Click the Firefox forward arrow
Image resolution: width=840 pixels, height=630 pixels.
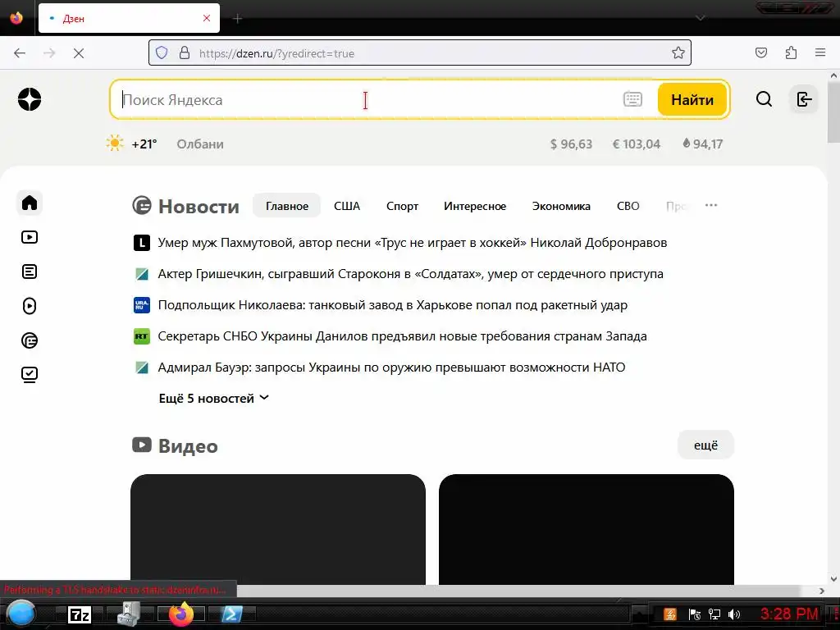[49, 53]
